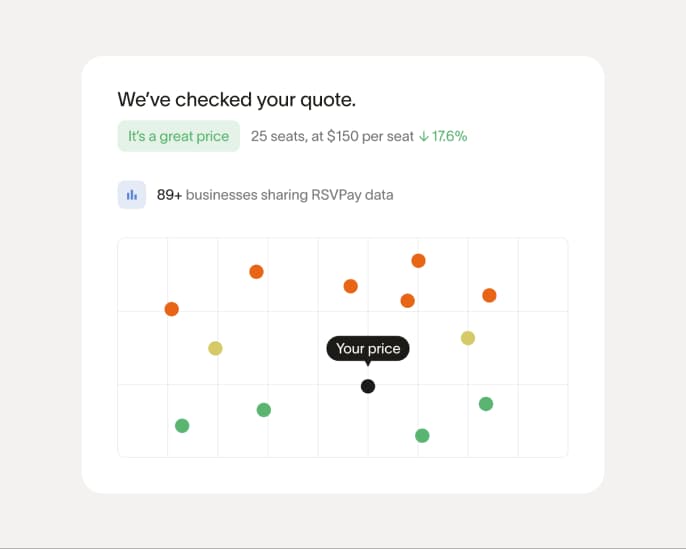This screenshot has height=549, width=686.
Task: Click the down arrow next to 17.6%
Action: 424,136
